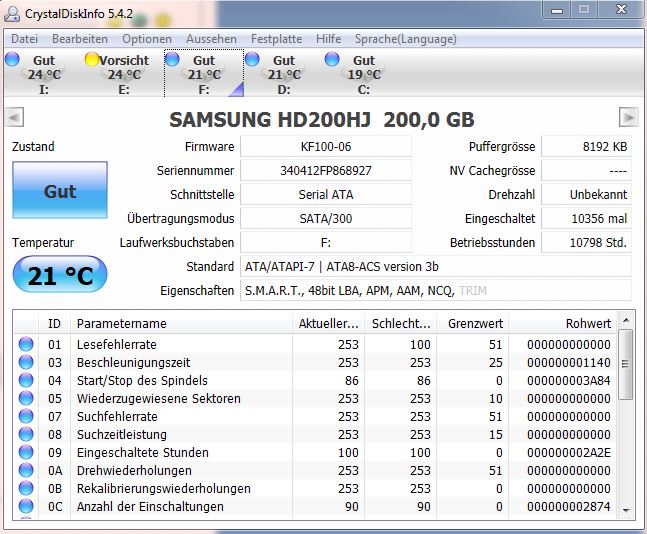Click raw value 000000003A84
Viewport: 647px width, 534px height.
click(569, 380)
